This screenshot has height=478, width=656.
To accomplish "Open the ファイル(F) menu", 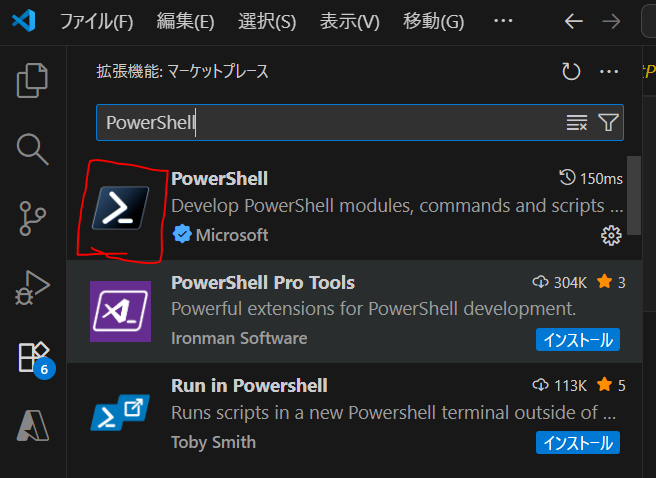I will tap(96, 21).
